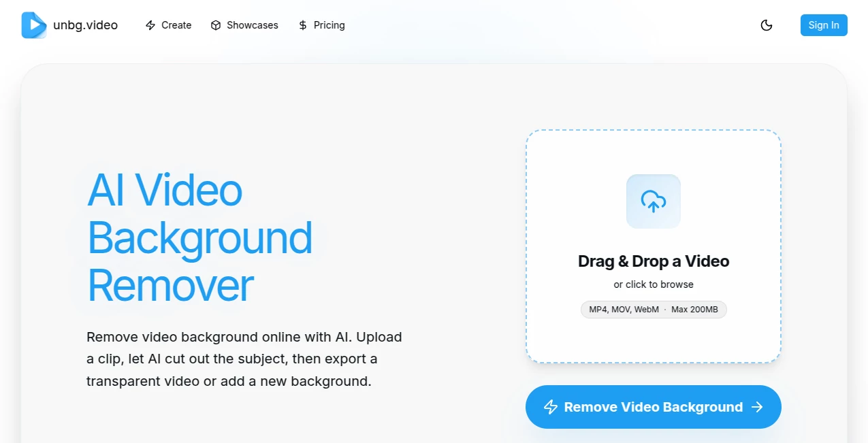Toggle dark mode with the moon icon
This screenshot has width=868, height=443.
[767, 25]
